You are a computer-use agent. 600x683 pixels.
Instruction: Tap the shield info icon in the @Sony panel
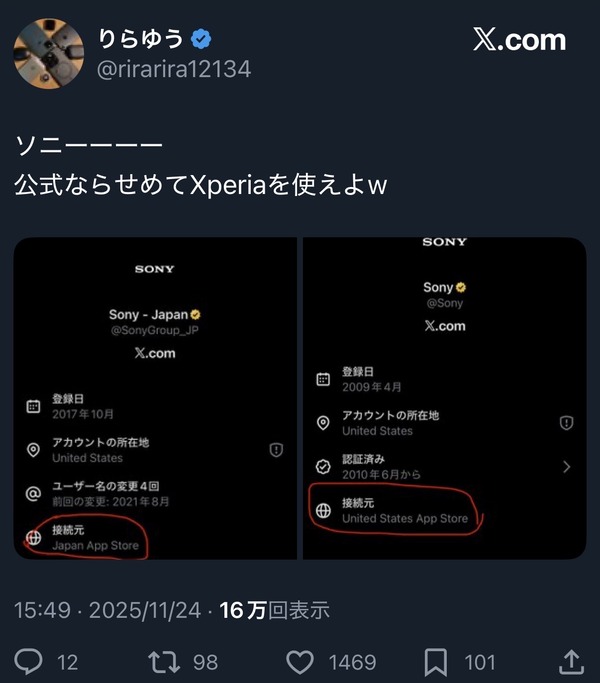tap(566, 423)
